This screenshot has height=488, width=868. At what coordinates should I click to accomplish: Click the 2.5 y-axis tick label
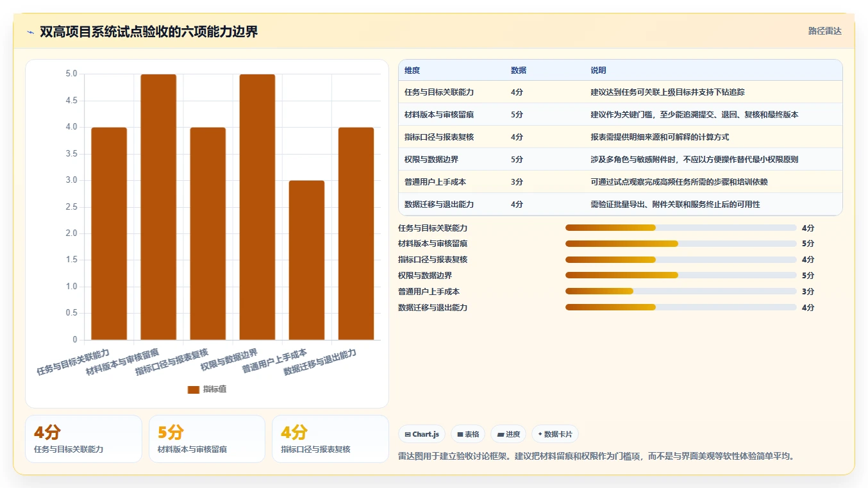click(71, 207)
